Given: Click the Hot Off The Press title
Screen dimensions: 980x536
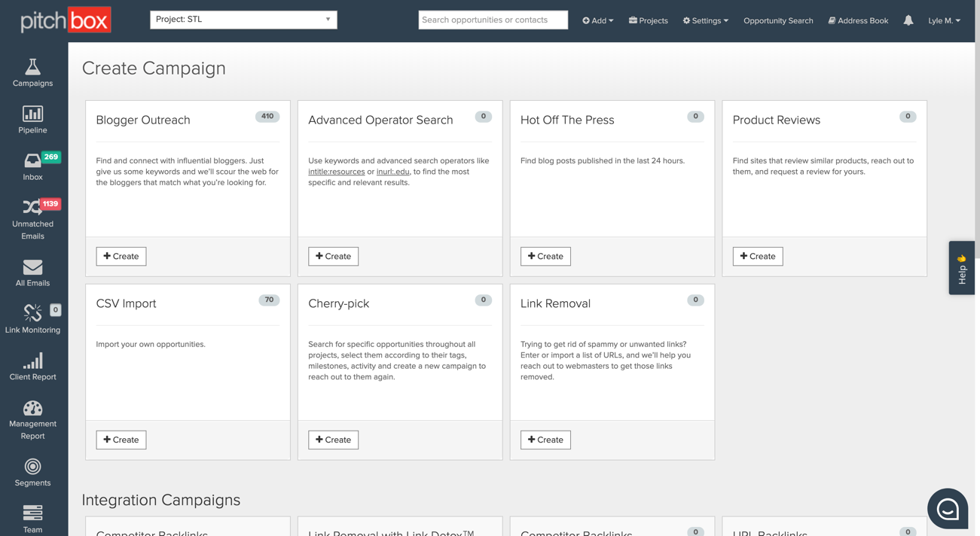Looking at the screenshot, I should point(567,120).
